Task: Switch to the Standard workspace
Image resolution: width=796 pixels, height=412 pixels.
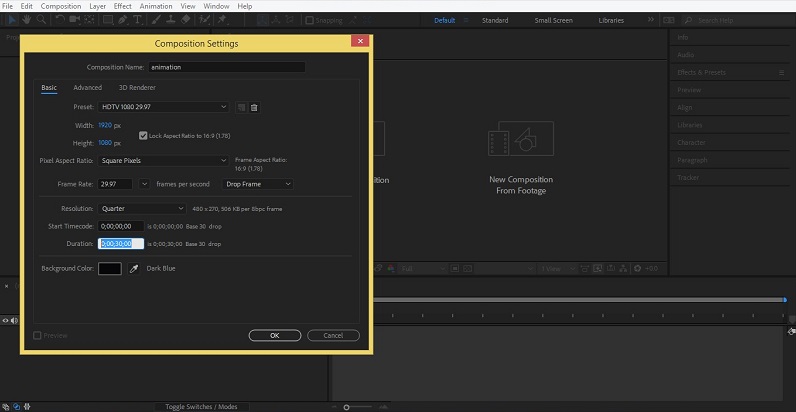Action: 495,20
